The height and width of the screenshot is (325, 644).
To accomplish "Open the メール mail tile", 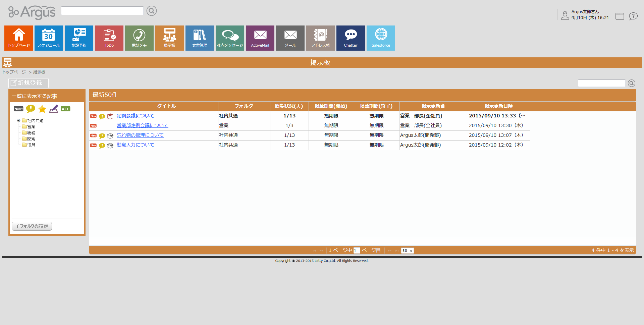I will click(290, 38).
